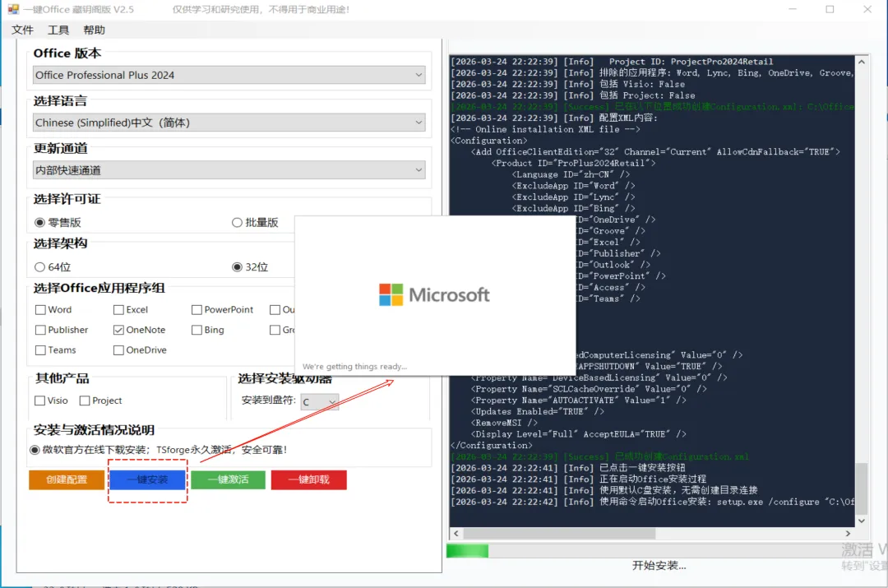Click the log line '<RemoveMSI />'

[x=504, y=424]
